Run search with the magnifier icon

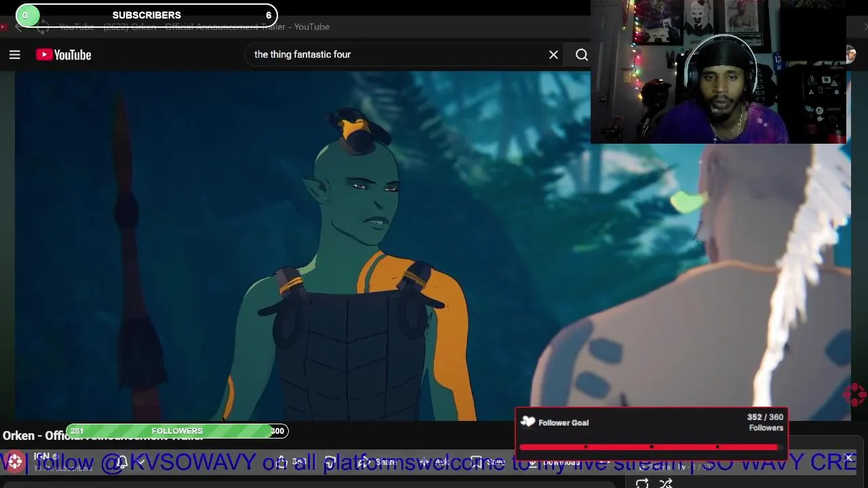(x=581, y=55)
